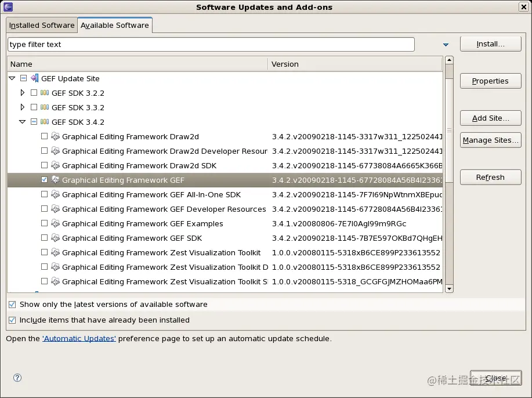Open the 'Automatic Updates' preference link
Screen dimensions: 532x398
point(79,339)
